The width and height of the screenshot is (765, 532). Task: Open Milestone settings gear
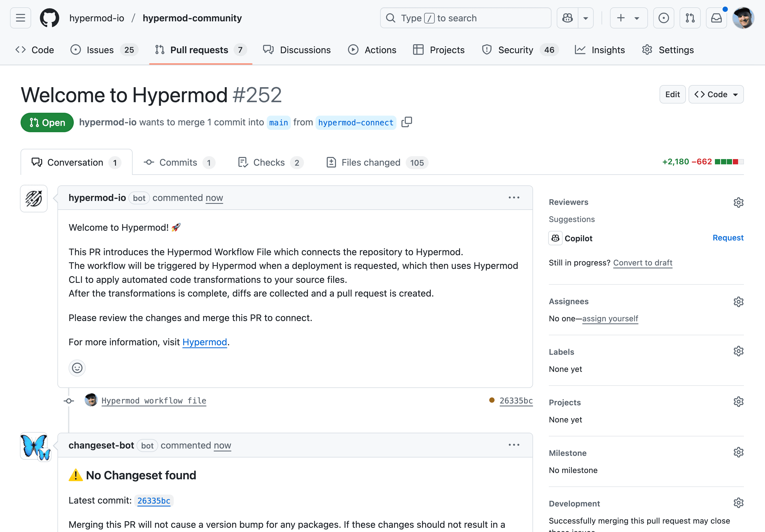coord(738,452)
